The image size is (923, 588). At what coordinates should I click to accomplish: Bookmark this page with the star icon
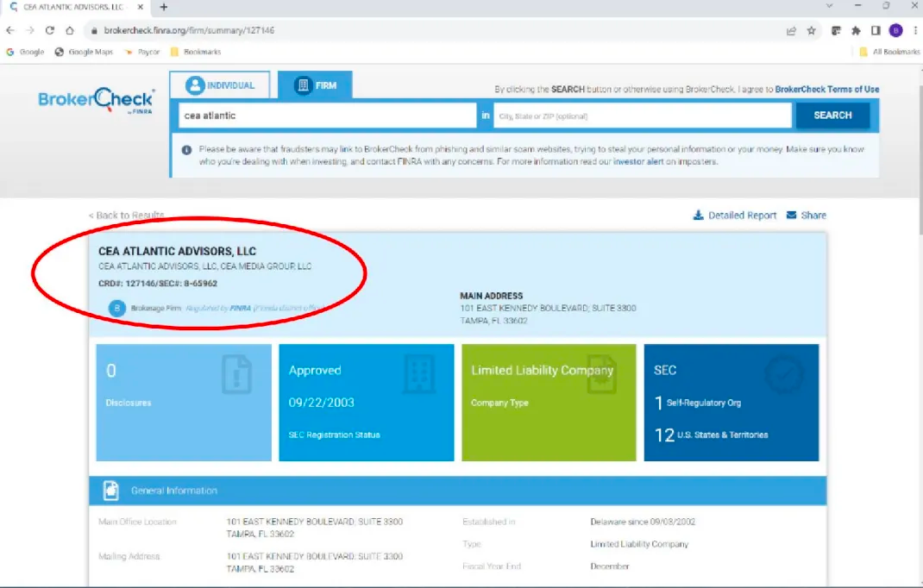click(x=812, y=30)
